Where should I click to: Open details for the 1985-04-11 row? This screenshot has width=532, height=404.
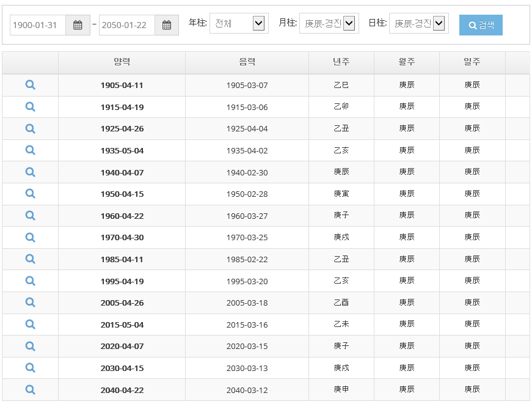coord(30,259)
